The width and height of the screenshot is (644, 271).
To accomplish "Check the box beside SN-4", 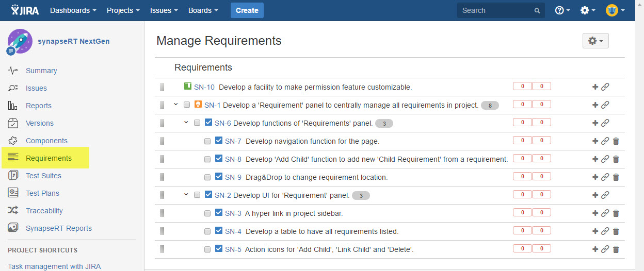I will pos(207,231).
